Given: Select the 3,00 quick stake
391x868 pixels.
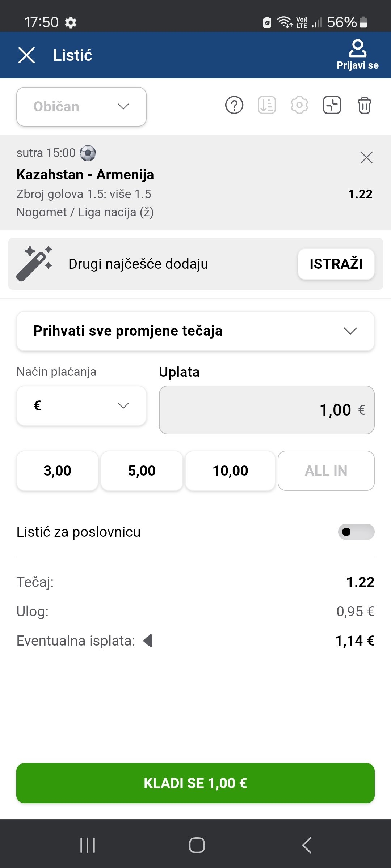Looking at the screenshot, I should coord(57,471).
